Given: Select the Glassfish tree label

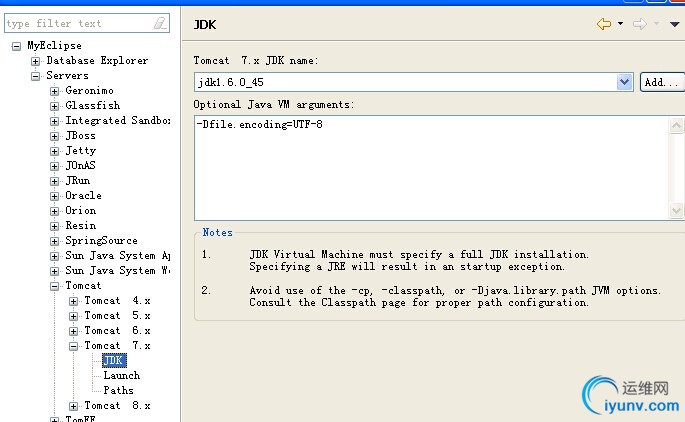Looking at the screenshot, I should point(92,105).
